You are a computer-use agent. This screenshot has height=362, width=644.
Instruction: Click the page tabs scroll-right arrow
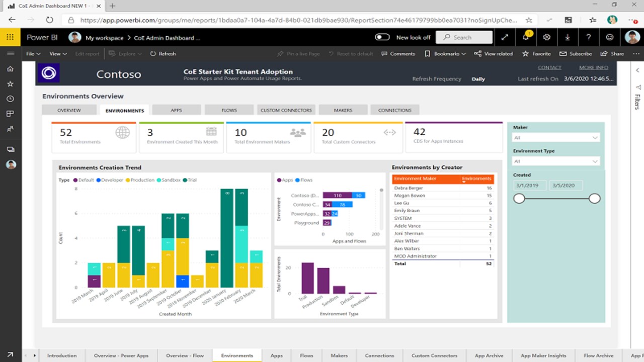35,355
